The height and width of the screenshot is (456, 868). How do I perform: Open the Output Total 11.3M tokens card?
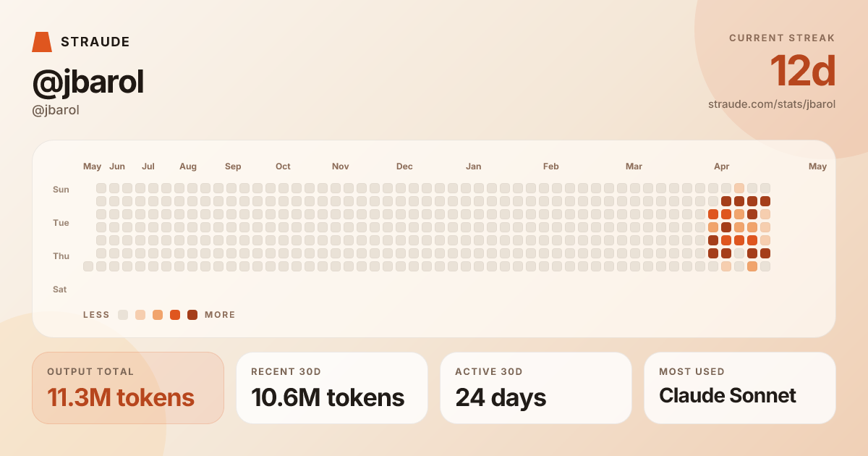128,388
